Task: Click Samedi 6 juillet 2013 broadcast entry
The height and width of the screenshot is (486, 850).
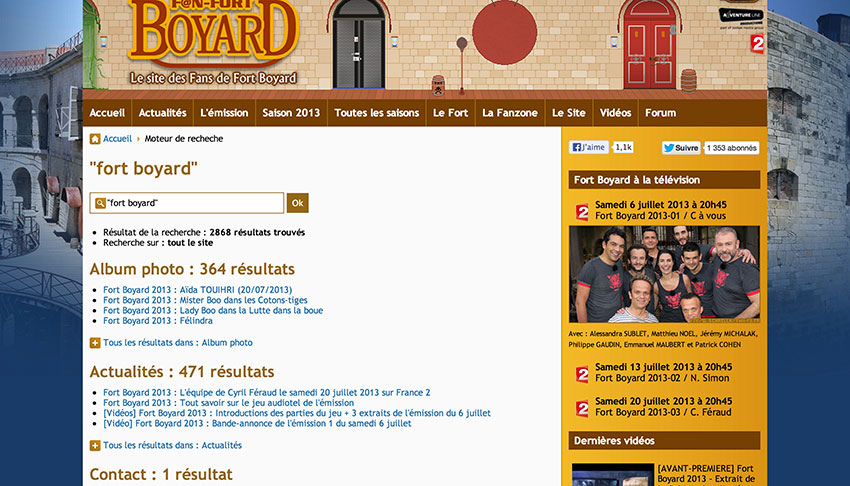Action: (661, 210)
